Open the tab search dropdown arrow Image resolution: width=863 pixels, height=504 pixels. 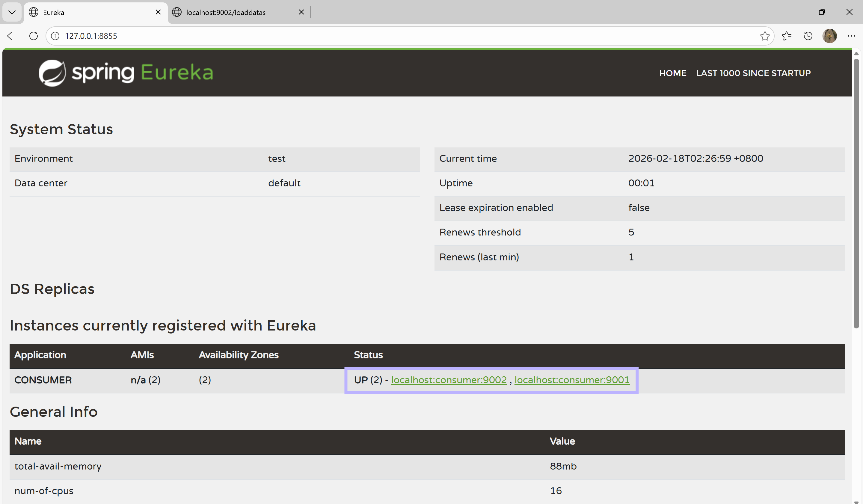tap(12, 12)
